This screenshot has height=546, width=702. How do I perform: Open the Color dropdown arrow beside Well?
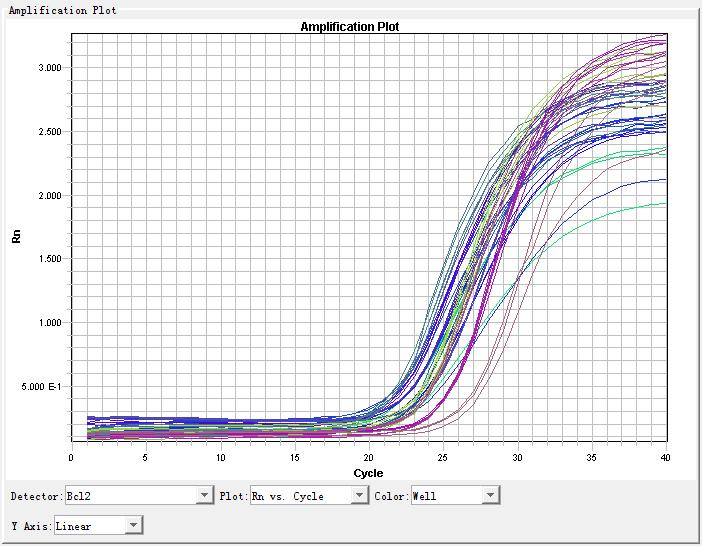click(x=490, y=496)
